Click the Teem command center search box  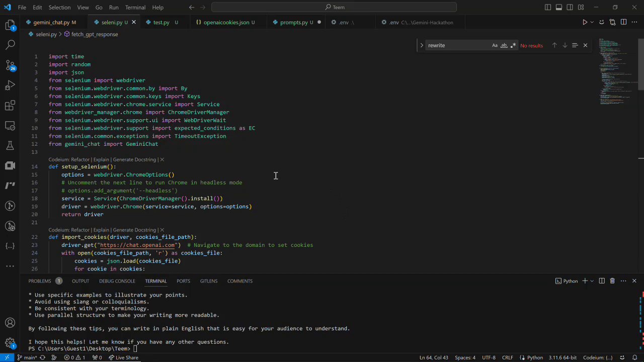pos(334,8)
